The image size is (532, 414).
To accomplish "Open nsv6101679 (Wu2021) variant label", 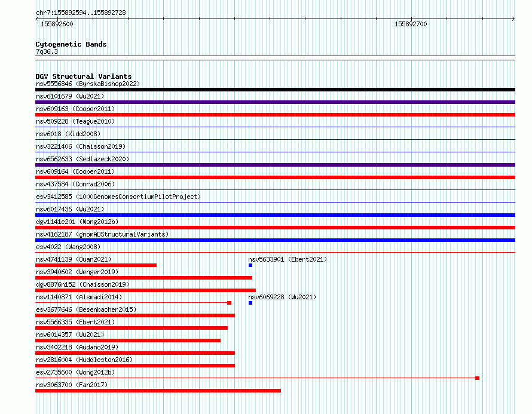I will point(70,96).
